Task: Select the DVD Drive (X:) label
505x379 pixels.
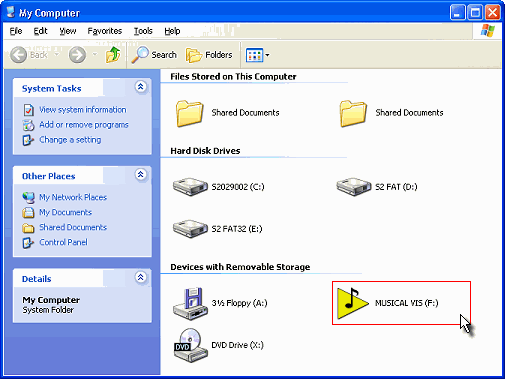Action: coord(238,345)
